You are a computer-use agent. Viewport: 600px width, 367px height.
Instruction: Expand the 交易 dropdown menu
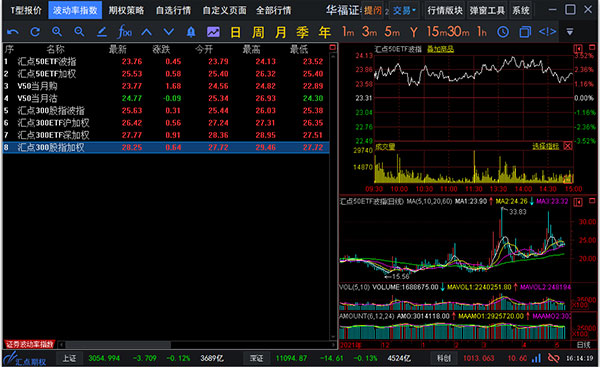click(405, 10)
